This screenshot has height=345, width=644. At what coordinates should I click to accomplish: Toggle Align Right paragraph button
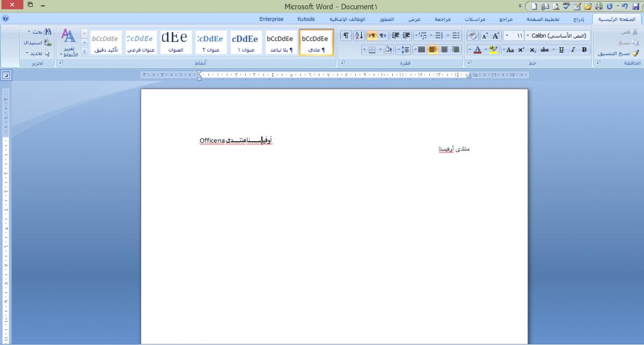point(455,50)
